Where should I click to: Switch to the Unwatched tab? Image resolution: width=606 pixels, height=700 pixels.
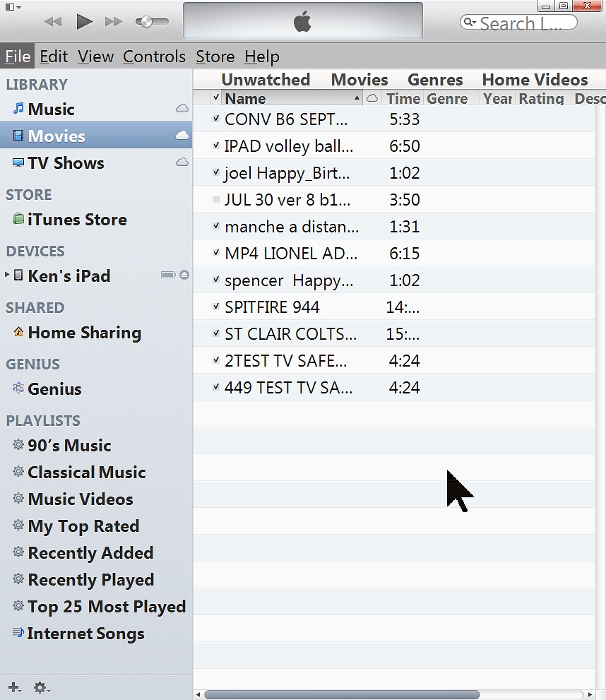point(266,79)
